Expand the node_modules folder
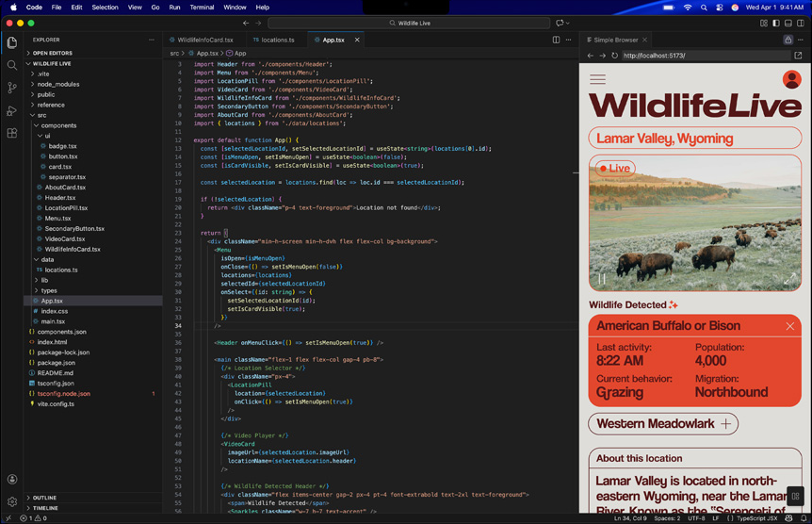The height and width of the screenshot is (524, 812). click(57, 85)
